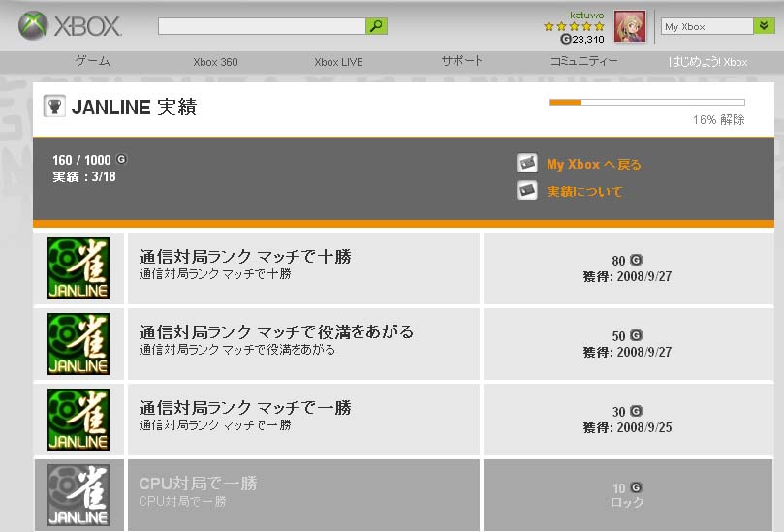Viewport: 784px width, 532px height.
Task: Click the 16% achievement progress bar
Action: coord(647,102)
